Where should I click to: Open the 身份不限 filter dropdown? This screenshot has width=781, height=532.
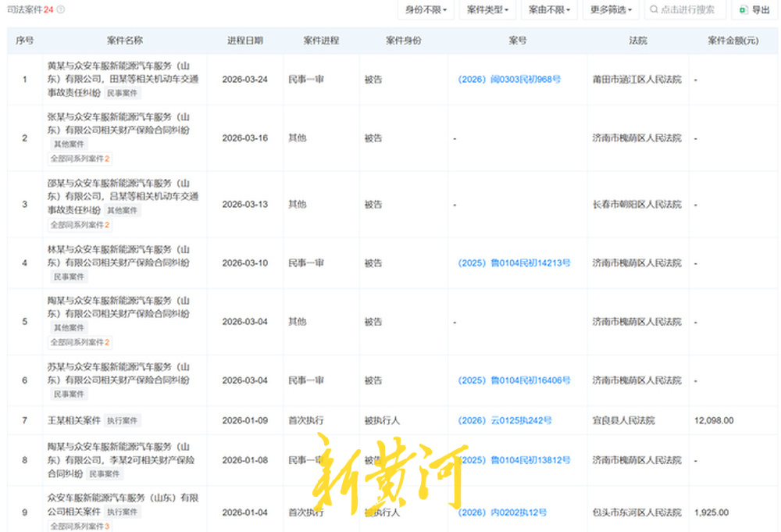tap(424, 10)
